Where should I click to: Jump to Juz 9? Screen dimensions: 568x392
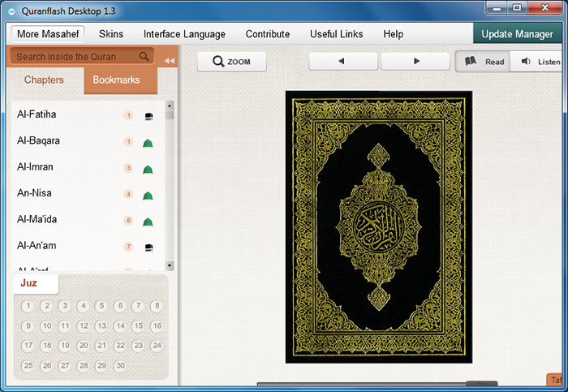click(28, 326)
